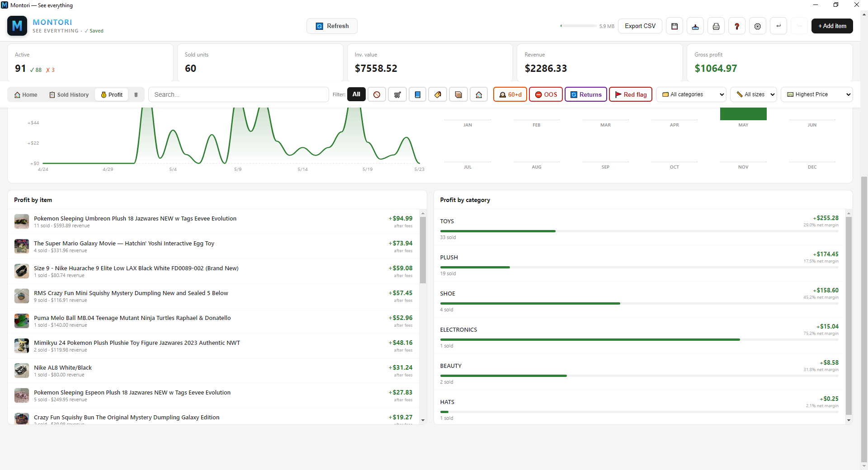Image resolution: width=868 pixels, height=470 pixels.
Task: Toggle the Returns filter
Action: pyautogui.click(x=586, y=94)
